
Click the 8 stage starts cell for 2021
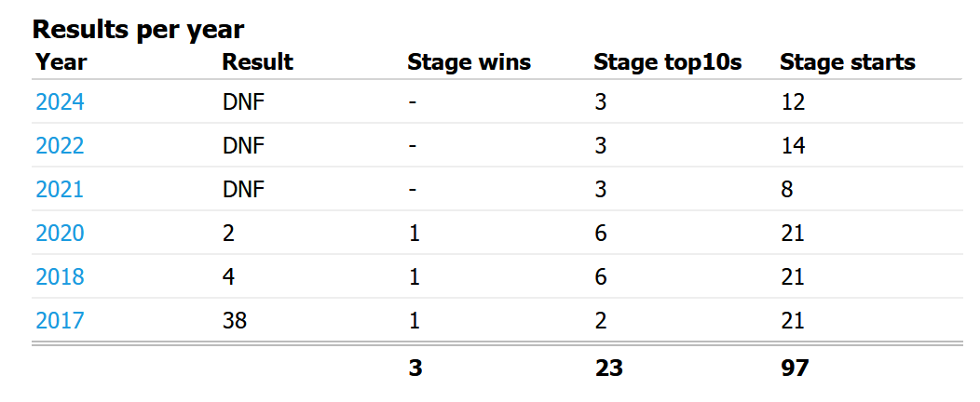(x=788, y=189)
